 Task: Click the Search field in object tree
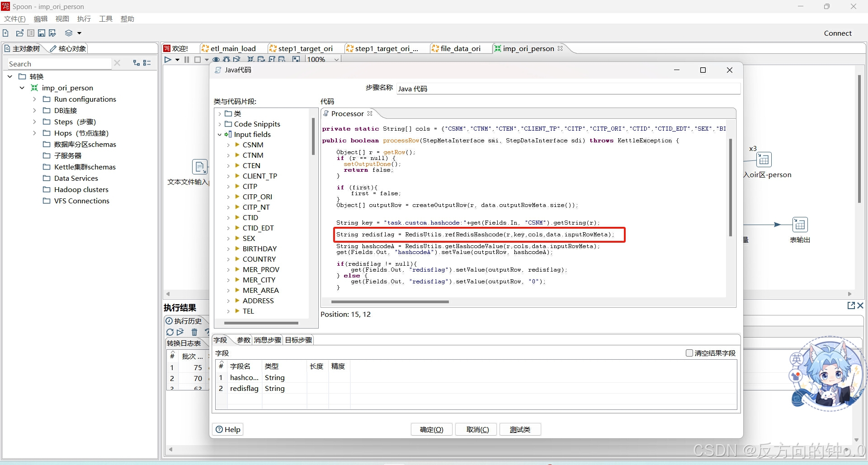click(59, 64)
